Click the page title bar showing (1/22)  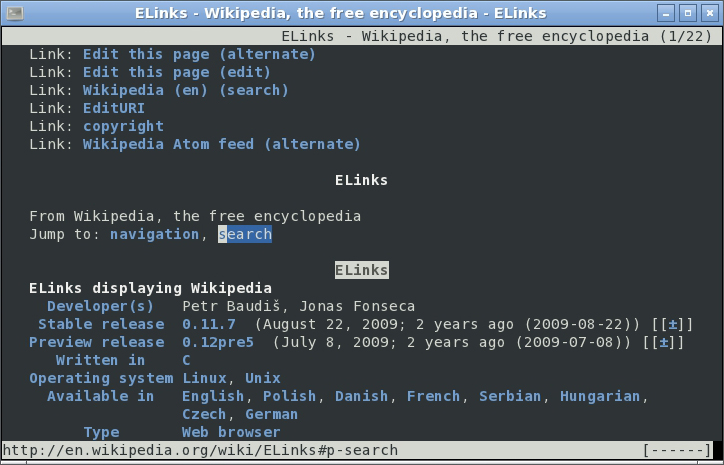coord(362,36)
